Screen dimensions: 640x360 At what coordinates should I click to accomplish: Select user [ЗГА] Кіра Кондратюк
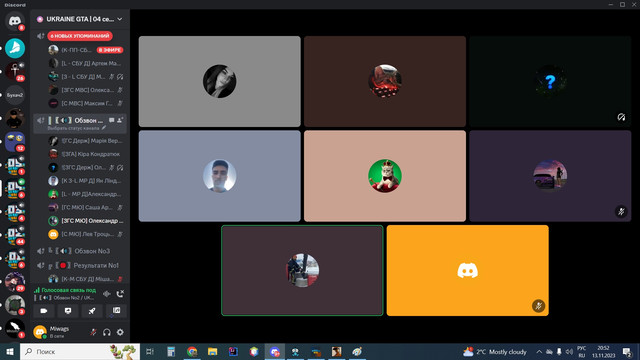click(x=85, y=154)
